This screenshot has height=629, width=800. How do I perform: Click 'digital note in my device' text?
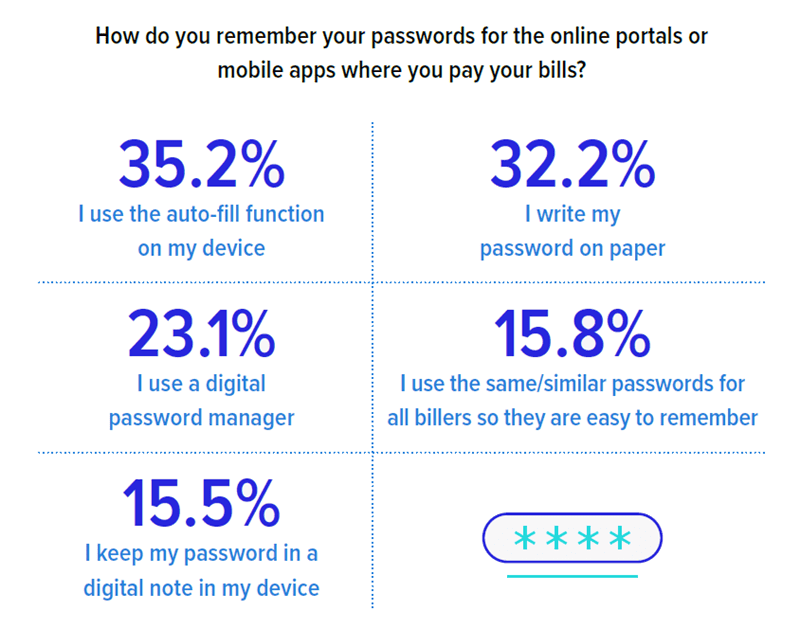point(202,588)
